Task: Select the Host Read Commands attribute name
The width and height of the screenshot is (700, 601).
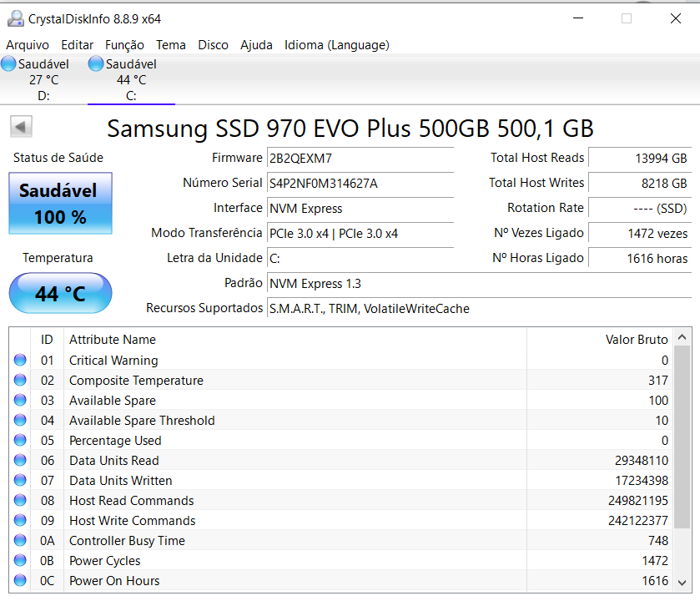Action: point(131,501)
